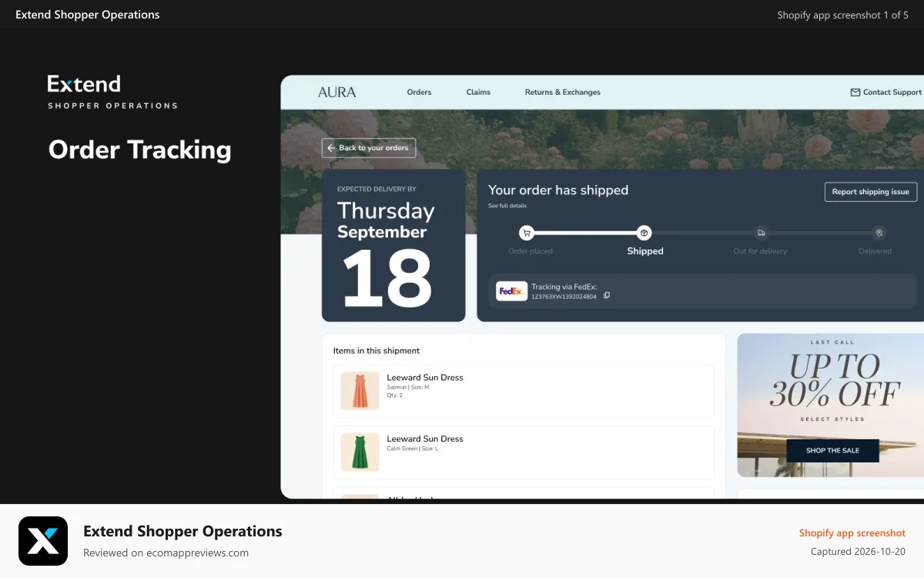Click the SHOP THE SALE button

tap(832, 451)
